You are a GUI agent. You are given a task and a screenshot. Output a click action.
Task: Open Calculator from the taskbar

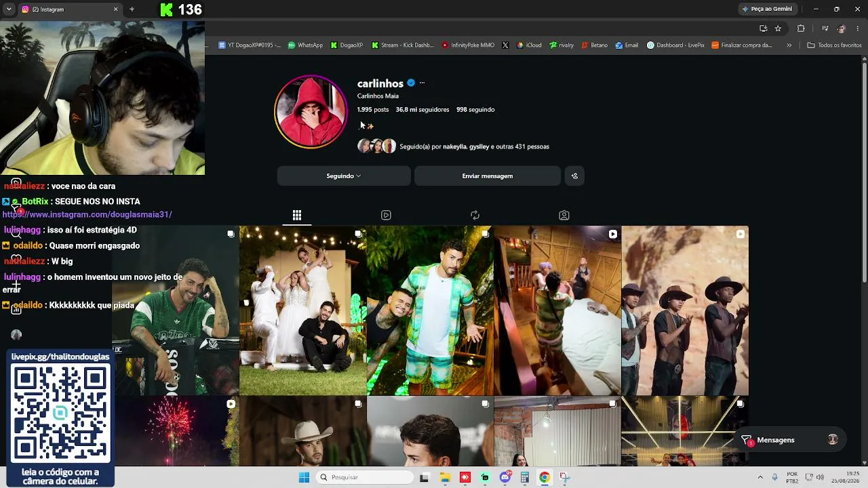coord(524,477)
